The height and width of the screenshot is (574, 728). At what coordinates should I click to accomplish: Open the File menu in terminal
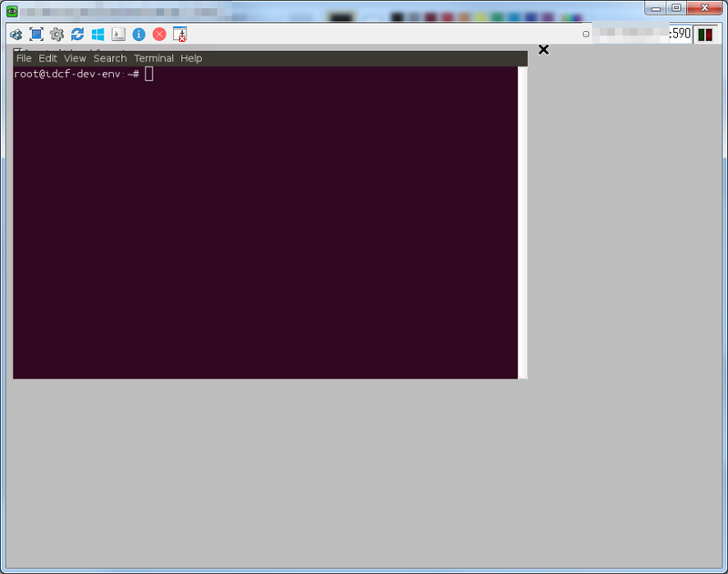tap(24, 58)
